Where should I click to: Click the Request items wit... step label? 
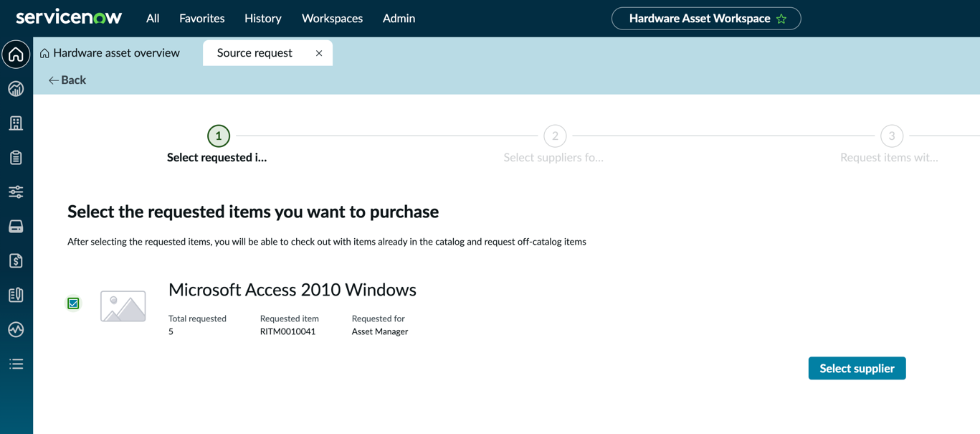(889, 158)
